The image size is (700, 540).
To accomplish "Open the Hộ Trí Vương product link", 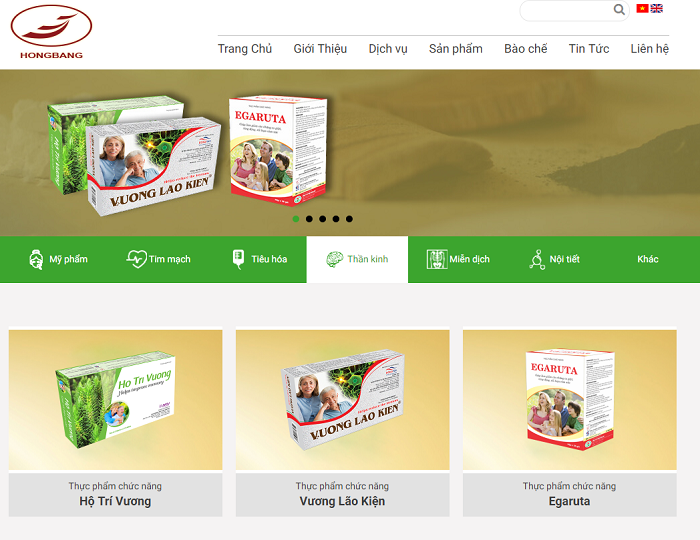I will tap(115, 501).
